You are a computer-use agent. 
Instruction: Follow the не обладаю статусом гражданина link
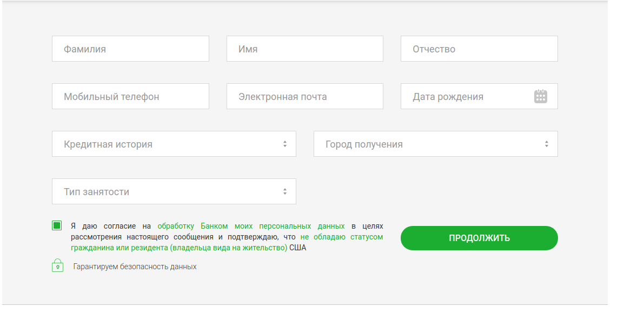tap(341, 237)
